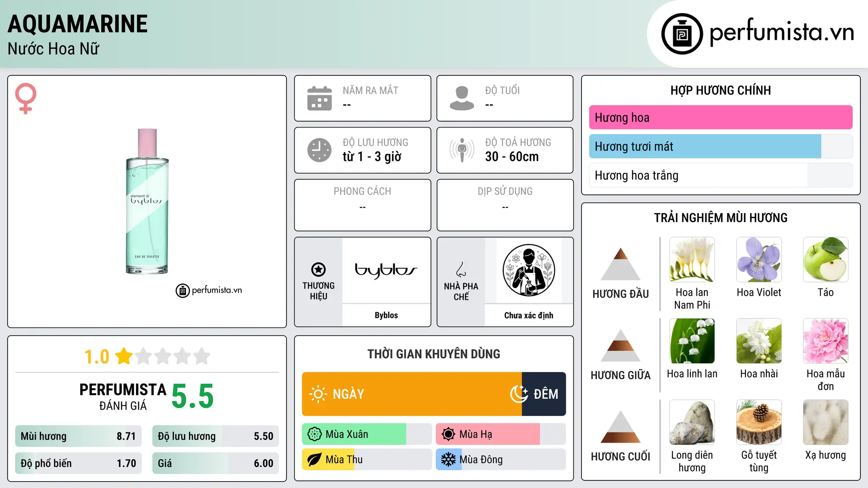This screenshot has width=868, height=488.
Task: Click the calendar icon beside Năm ra mắt
Action: (320, 98)
